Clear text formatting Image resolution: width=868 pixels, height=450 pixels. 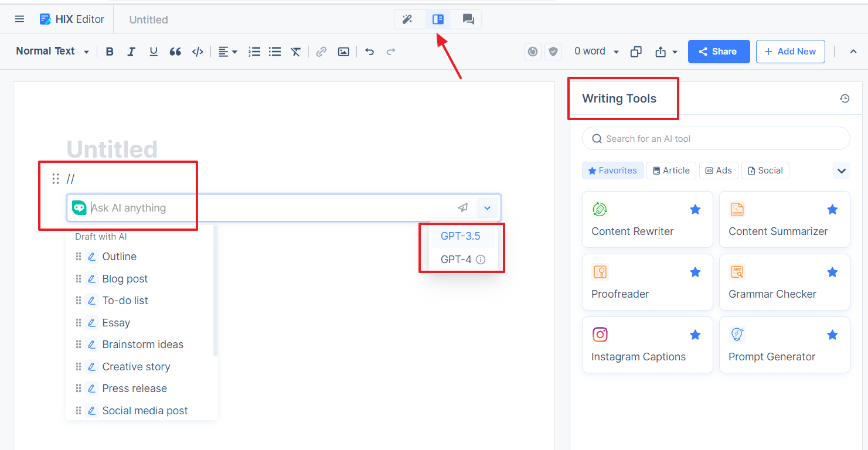point(295,52)
